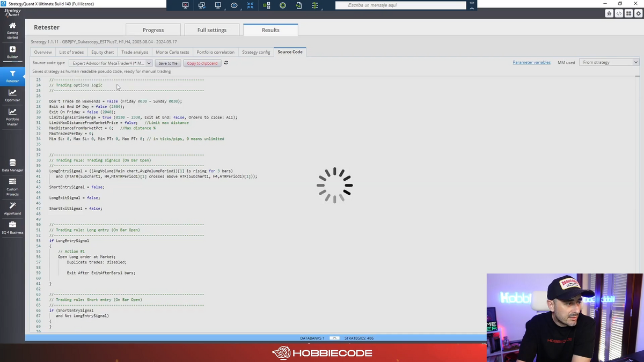Open Monte Carlo tests subtab
This screenshot has height=362, width=644.
[172, 52]
